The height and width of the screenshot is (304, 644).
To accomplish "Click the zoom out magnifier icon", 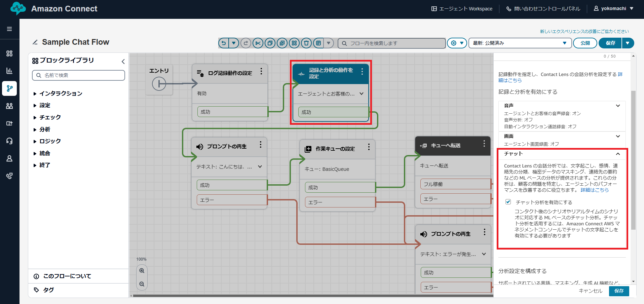I will tap(142, 284).
